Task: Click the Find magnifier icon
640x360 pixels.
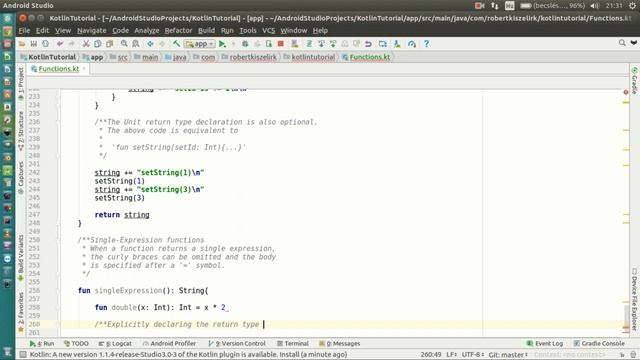Action: click(124, 44)
